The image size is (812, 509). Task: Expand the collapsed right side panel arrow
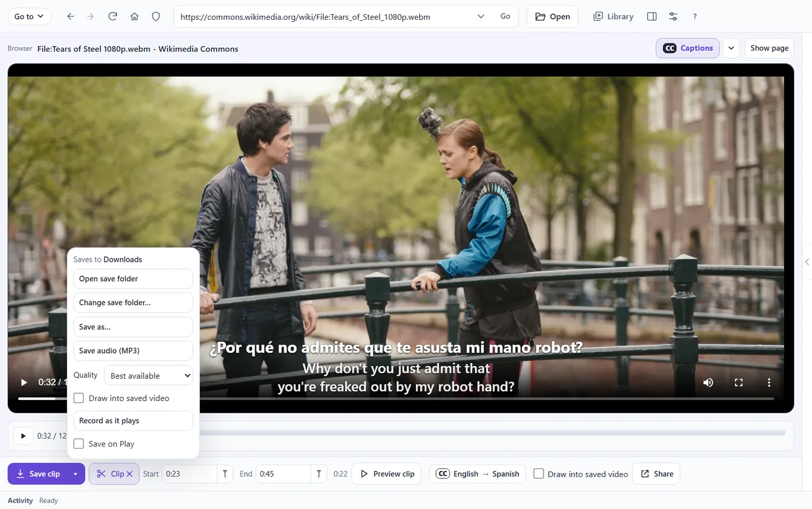[807, 262]
